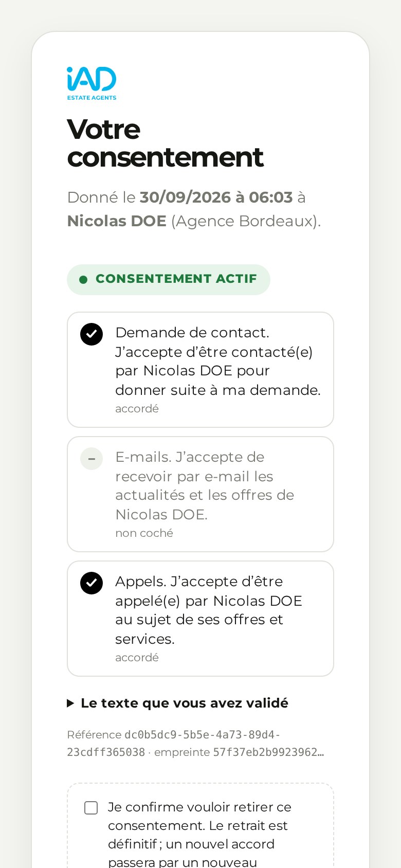Select the Appels consent card
The image size is (401, 868).
click(x=200, y=619)
